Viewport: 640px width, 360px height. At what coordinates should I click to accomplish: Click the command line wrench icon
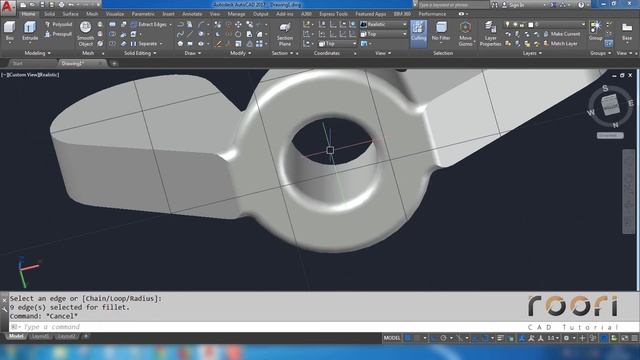point(4,310)
